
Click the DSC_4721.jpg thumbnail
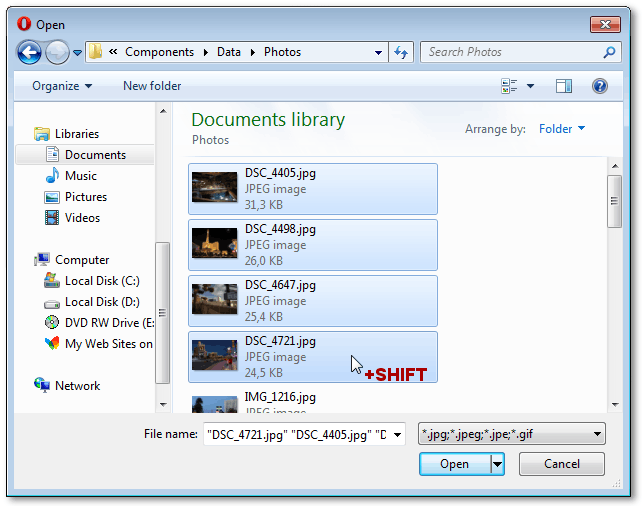(x=215, y=355)
